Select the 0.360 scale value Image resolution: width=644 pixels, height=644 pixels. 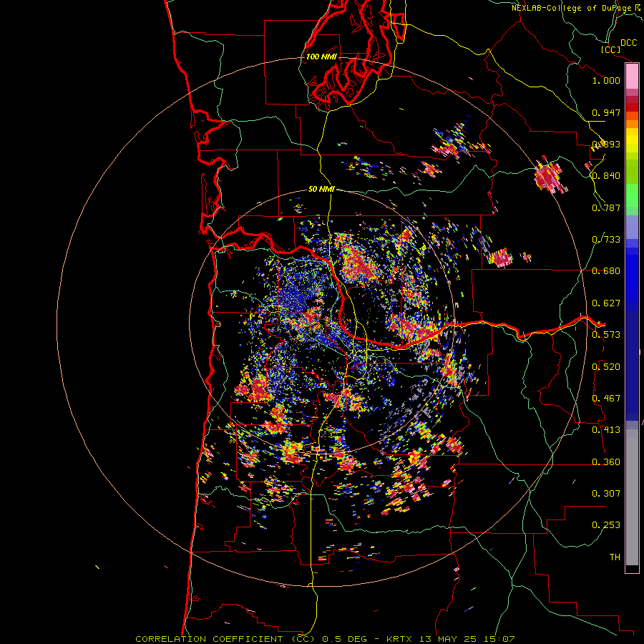tap(606, 462)
